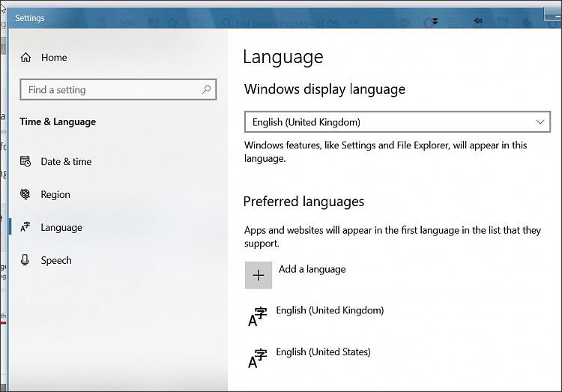This screenshot has width=562, height=392.
Task: Click the Settings window title
Action: 30,18
